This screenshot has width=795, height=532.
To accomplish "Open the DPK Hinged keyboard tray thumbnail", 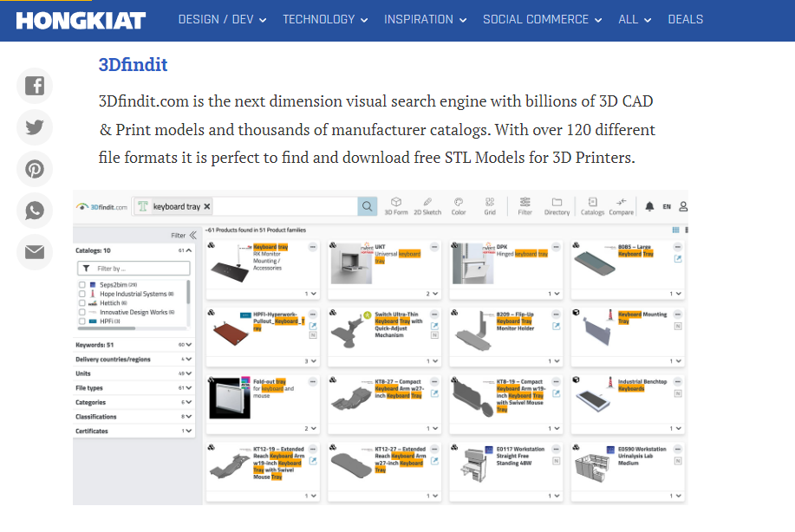I will [x=473, y=263].
